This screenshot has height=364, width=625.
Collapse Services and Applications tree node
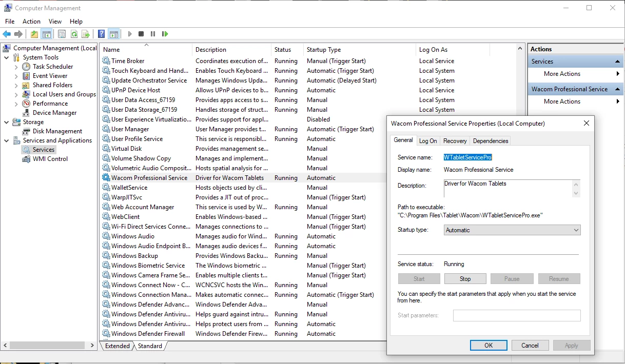click(7, 140)
